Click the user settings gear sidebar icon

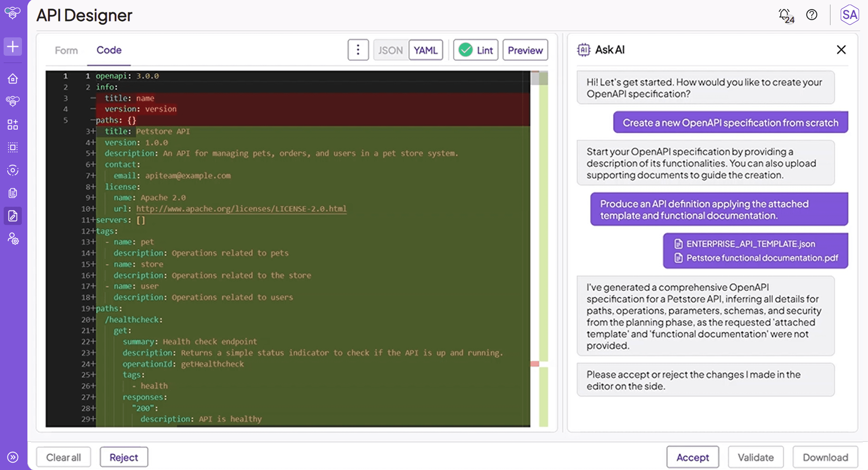[13, 239]
